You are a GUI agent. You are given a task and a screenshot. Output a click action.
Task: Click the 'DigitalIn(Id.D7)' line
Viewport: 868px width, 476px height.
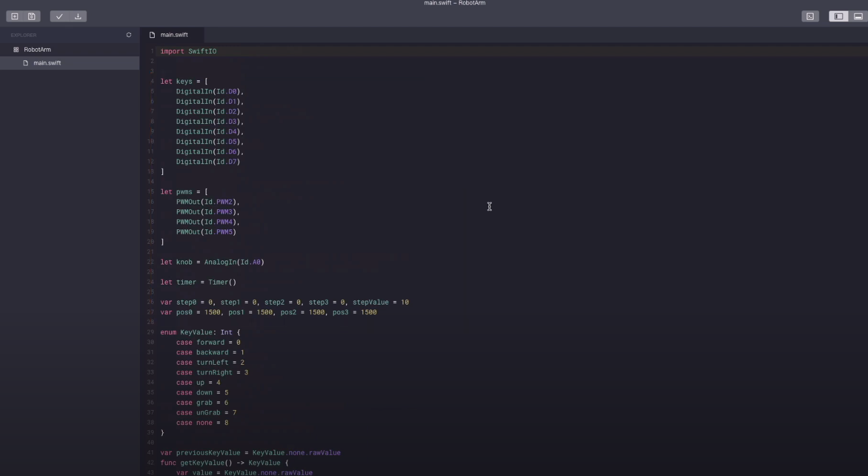point(208,162)
